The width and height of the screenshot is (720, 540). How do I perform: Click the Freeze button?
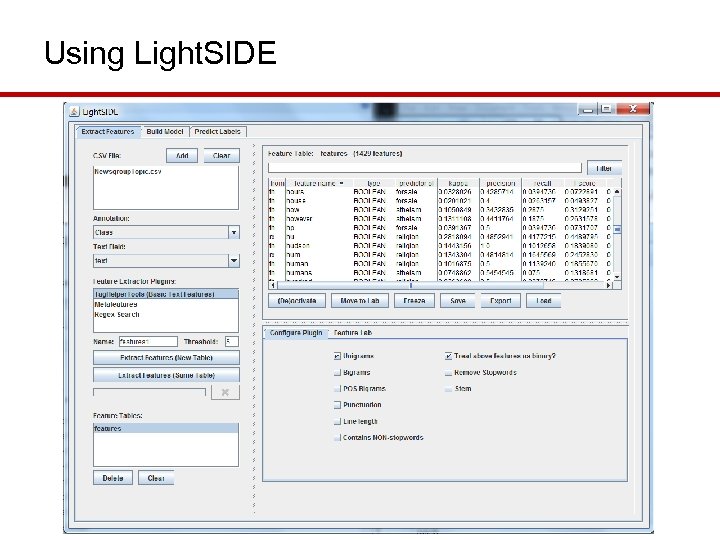pos(414,301)
